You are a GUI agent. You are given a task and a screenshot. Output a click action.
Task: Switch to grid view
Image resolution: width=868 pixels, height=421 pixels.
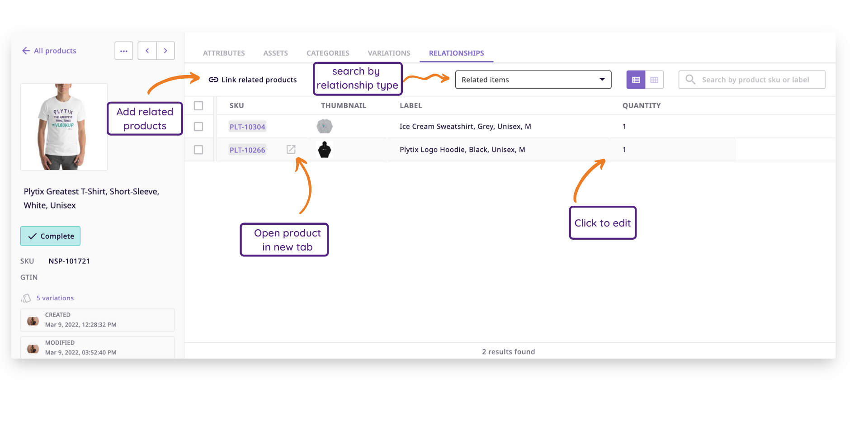tap(654, 80)
